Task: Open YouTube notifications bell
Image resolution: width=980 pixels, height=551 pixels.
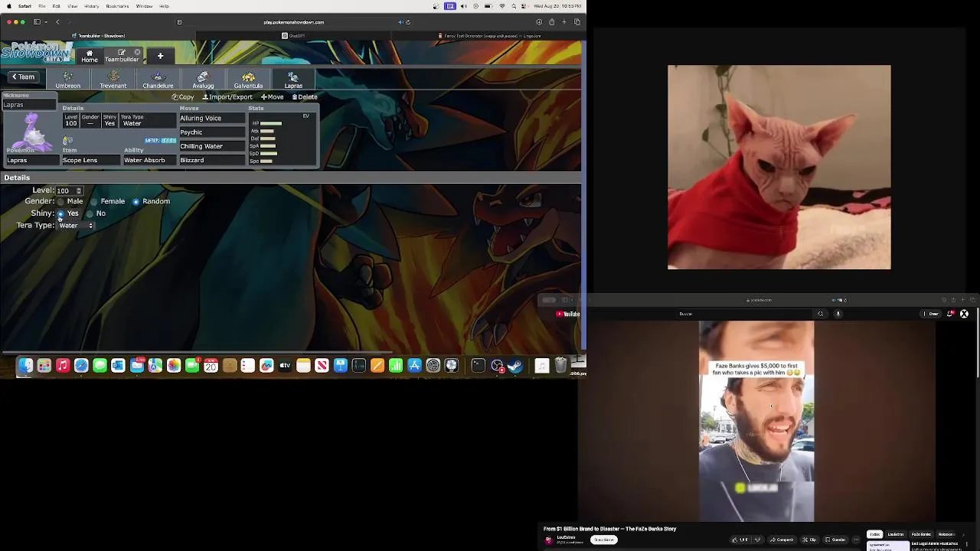Action: pyautogui.click(x=950, y=314)
